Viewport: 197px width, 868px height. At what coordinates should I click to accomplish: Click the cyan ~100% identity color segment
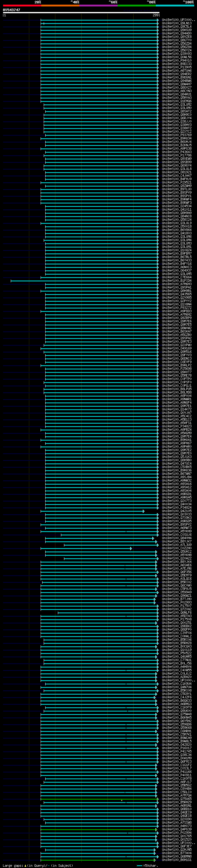click(x=175, y=6)
